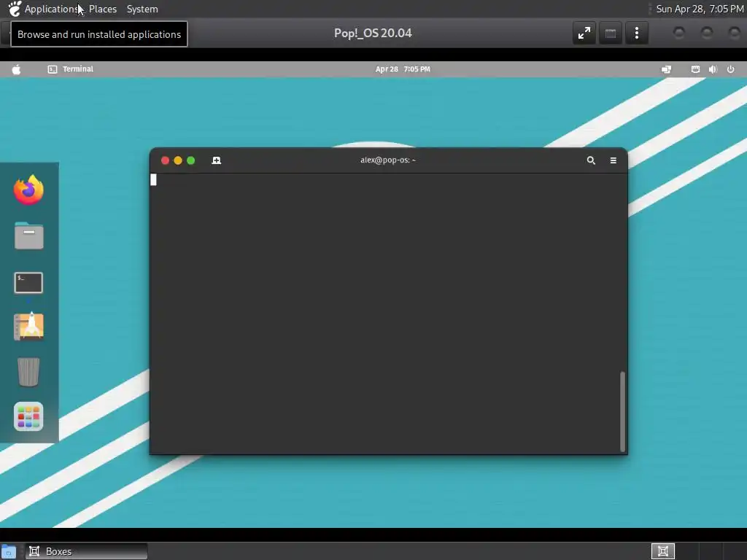747x560 pixels.
Task: Click the Apple logo in the guest panel
Action: [16, 69]
